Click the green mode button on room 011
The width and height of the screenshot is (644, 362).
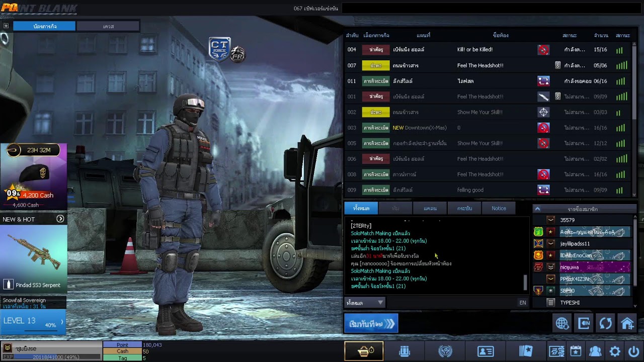coord(376,81)
